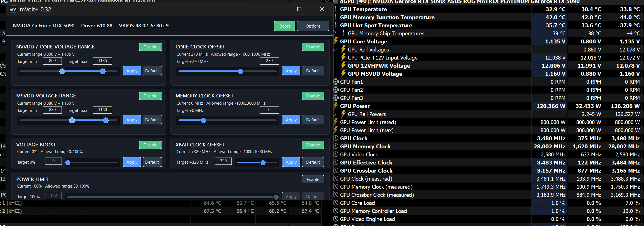Enable the Power Limit control
This screenshot has height=226, width=644.
313,180
